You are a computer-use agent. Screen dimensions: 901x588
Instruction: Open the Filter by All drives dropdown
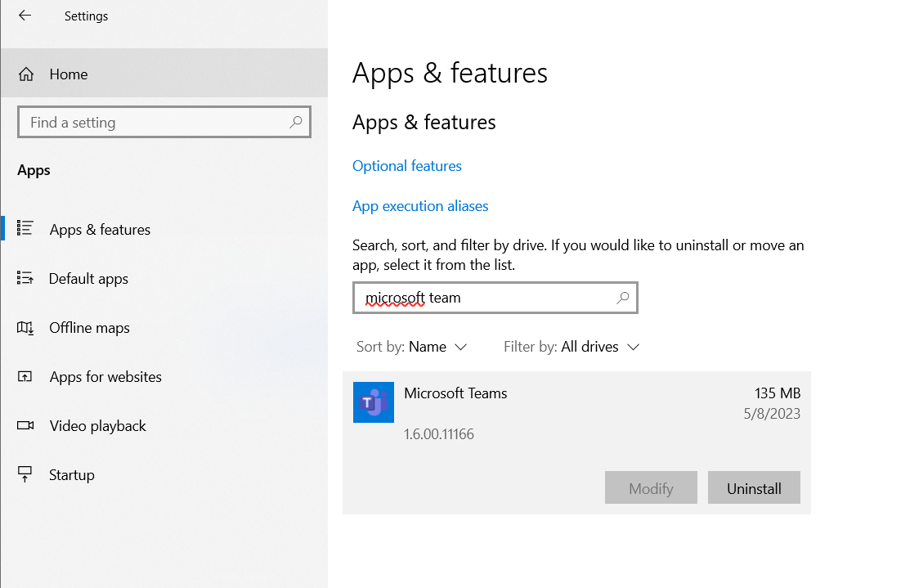[x=572, y=347]
